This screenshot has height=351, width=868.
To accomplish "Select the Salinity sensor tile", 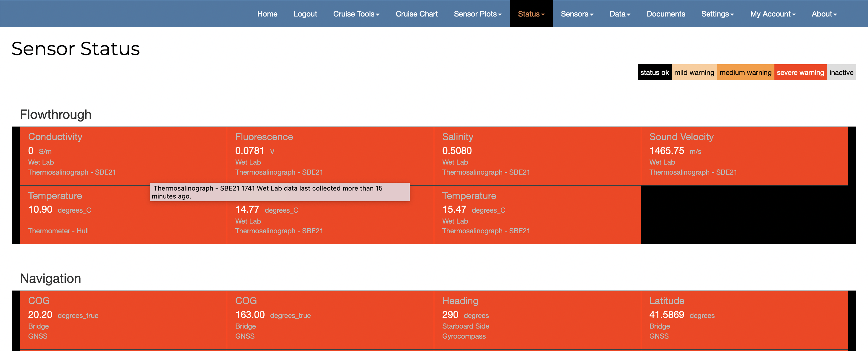I will 537,155.
